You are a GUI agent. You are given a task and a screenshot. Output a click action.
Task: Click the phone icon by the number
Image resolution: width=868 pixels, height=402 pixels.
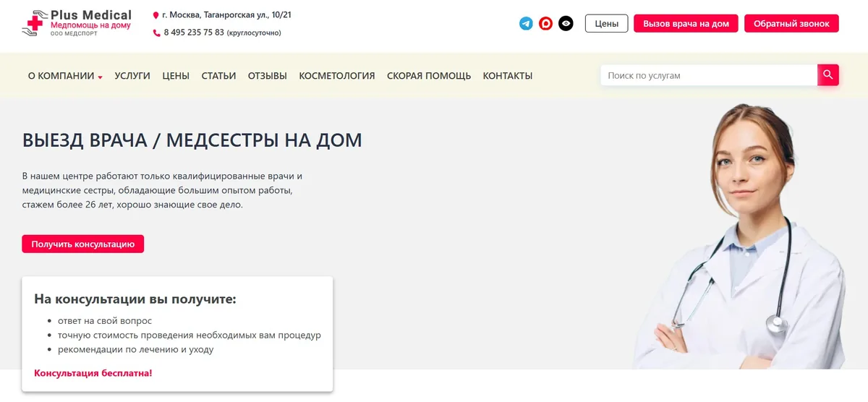pyautogui.click(x=156, y=33)
